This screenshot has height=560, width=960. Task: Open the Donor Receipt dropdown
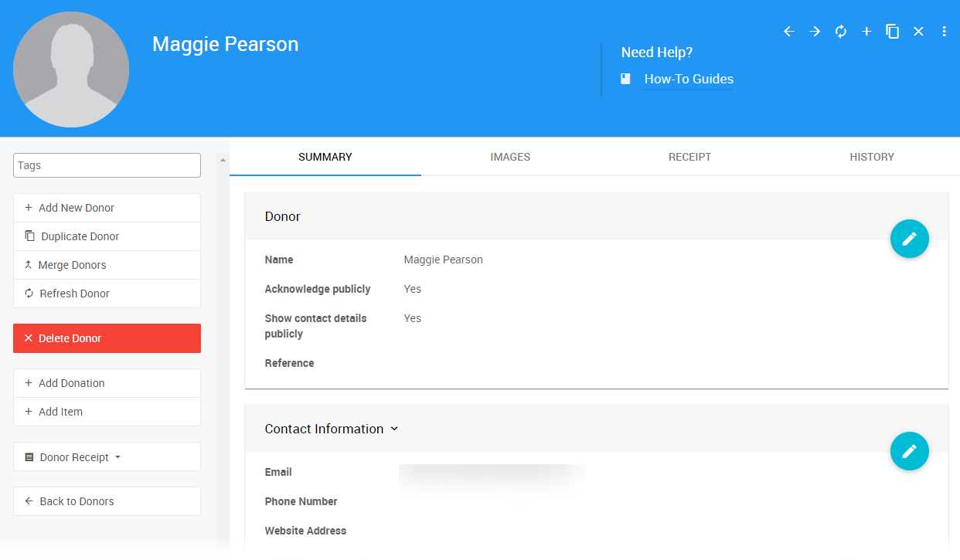coord(107,457)
